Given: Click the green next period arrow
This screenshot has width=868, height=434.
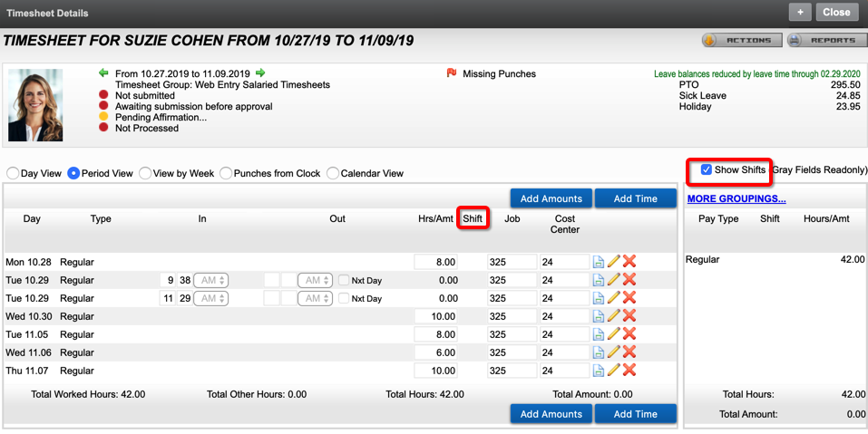Looking at the screenshot, I should 261,73.
